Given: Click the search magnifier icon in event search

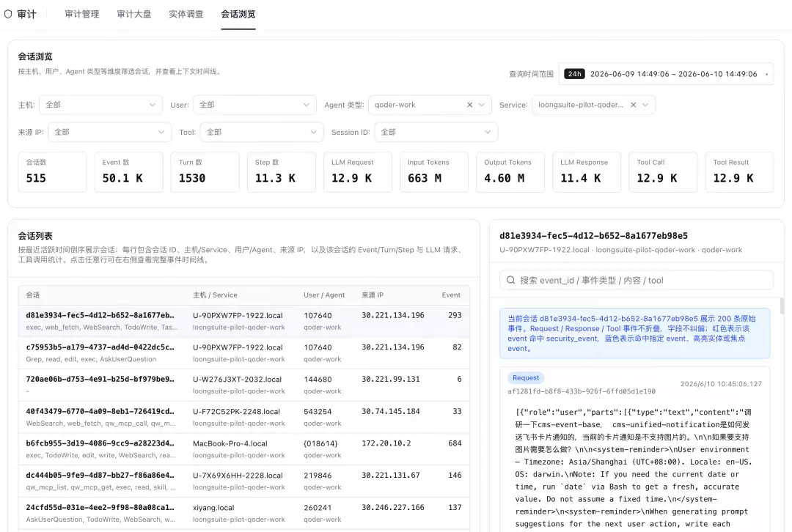Looking at the screenshot, I should pos(510,280).
